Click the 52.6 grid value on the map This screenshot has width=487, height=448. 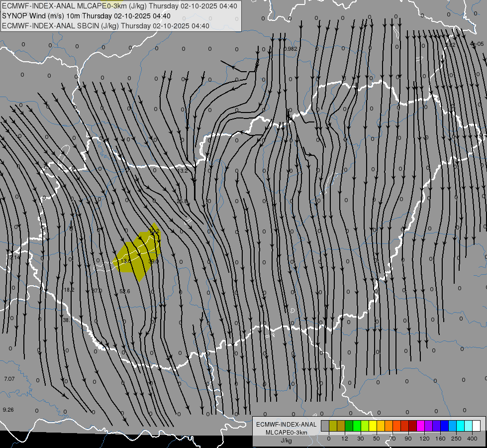[x=125, y=291]
